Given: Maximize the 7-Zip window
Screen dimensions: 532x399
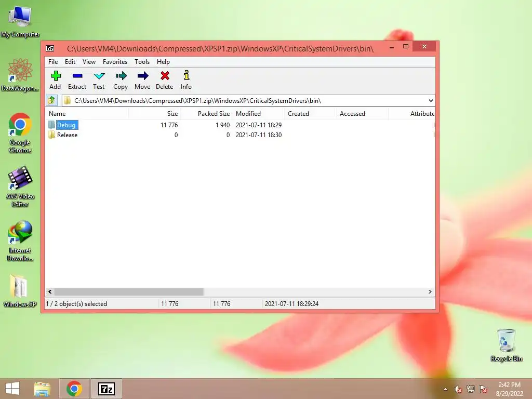Looking at the screenshot, I should pyautogui.click(x=406, y=46).
